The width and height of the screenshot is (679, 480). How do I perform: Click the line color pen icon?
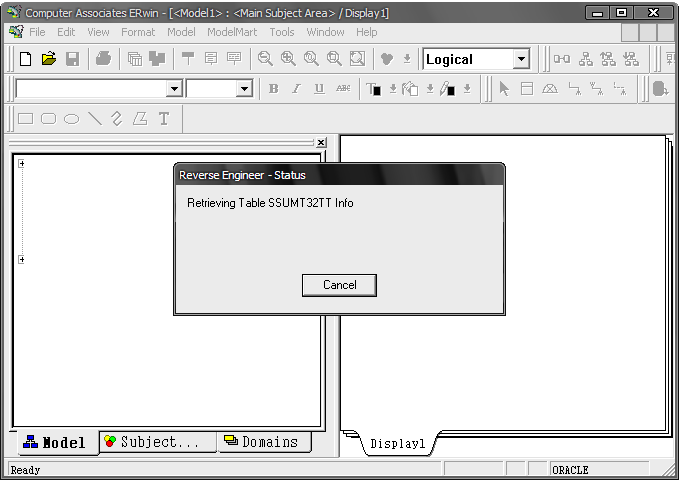pyautogui.click(x=447, y=89)
